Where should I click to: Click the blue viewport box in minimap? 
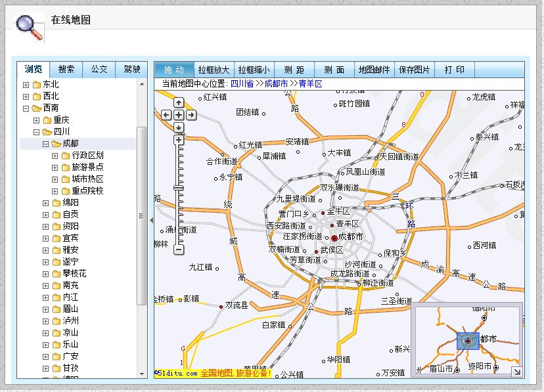pyautogui.click(x=468, y=341)
